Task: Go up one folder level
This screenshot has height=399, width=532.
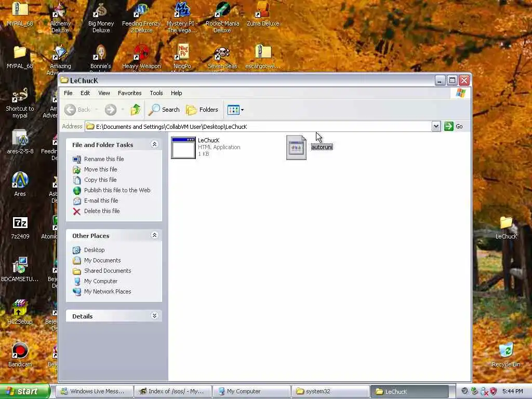Action: pyautogui.click(x=136, y=110)
